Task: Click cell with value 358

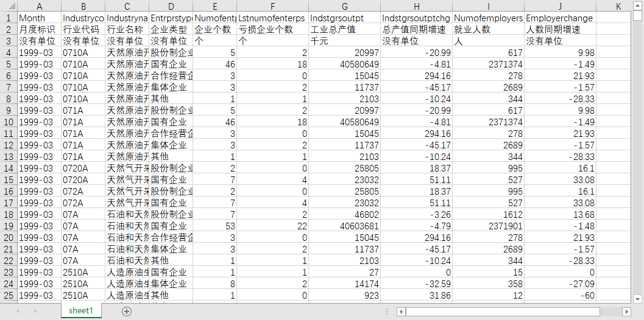Action: click(489, 284)
